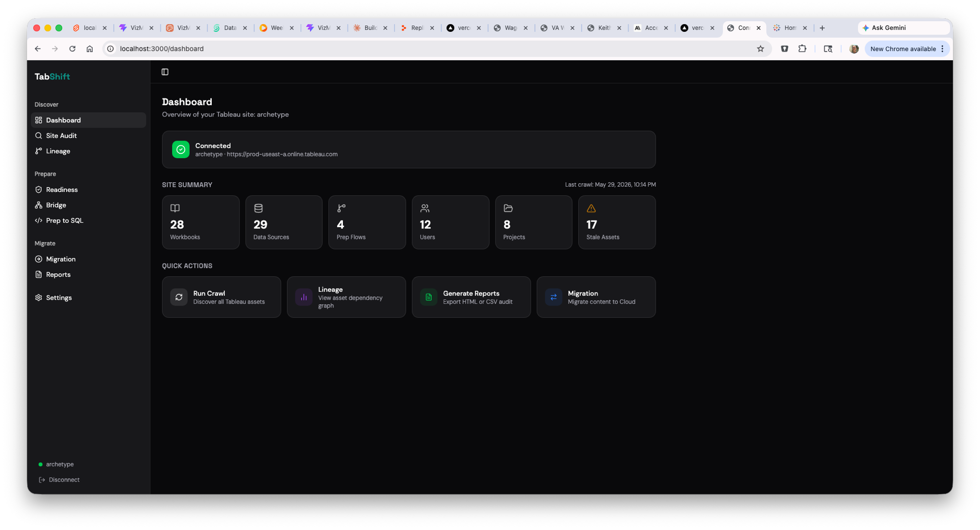This screenshot has height=530, width=980.
Task: Open the Chrome extensions puzzle icon
Action: click(x=802, y=48)
